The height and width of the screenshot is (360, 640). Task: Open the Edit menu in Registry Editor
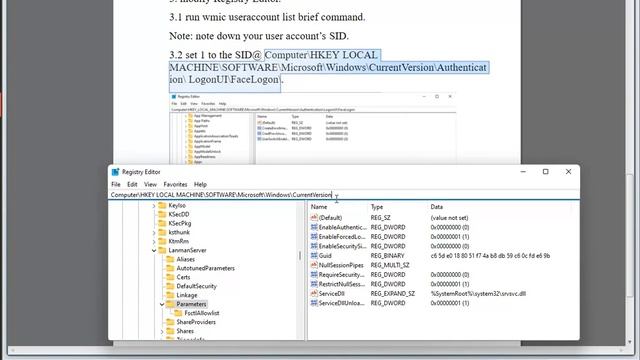tap(132, 184)
